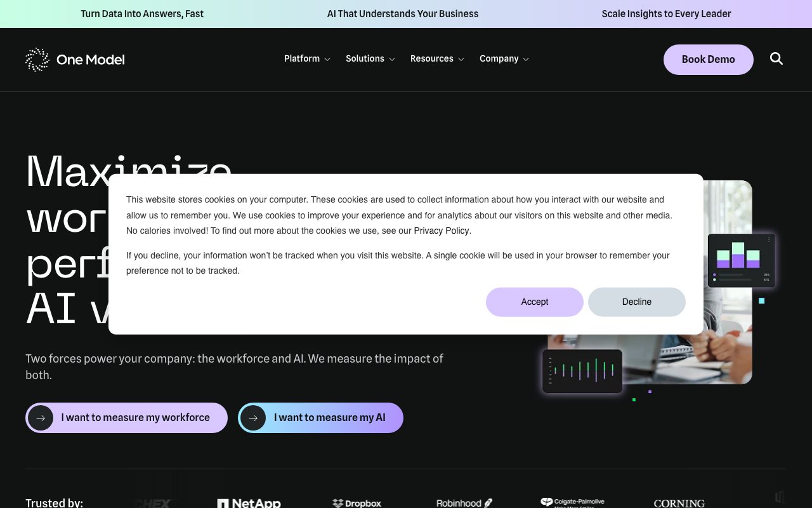Click the Corning logo
The width and height of the screenshot is (812, 508).
[x=679, y=503]
